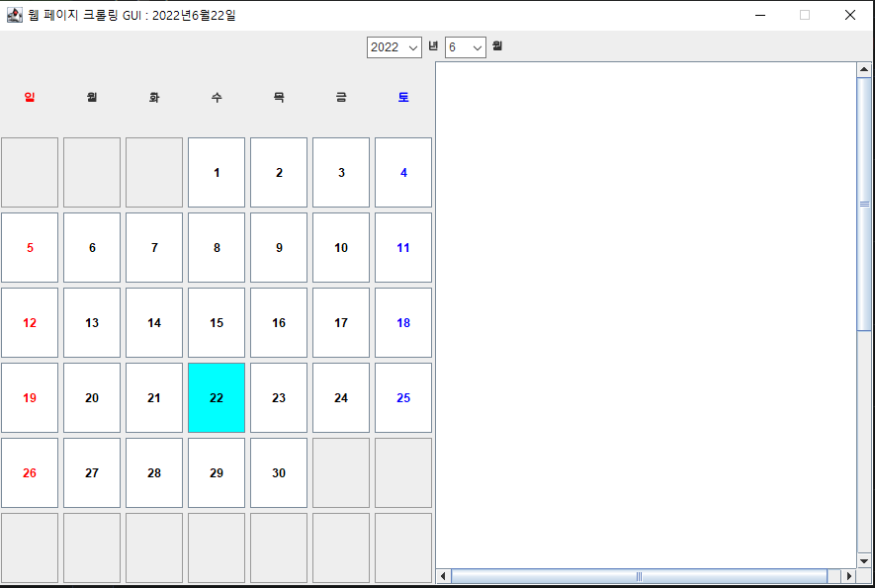The image size is (875, 588).
Task: Open the month 6 dropdown
Action: tap(466, 47)
